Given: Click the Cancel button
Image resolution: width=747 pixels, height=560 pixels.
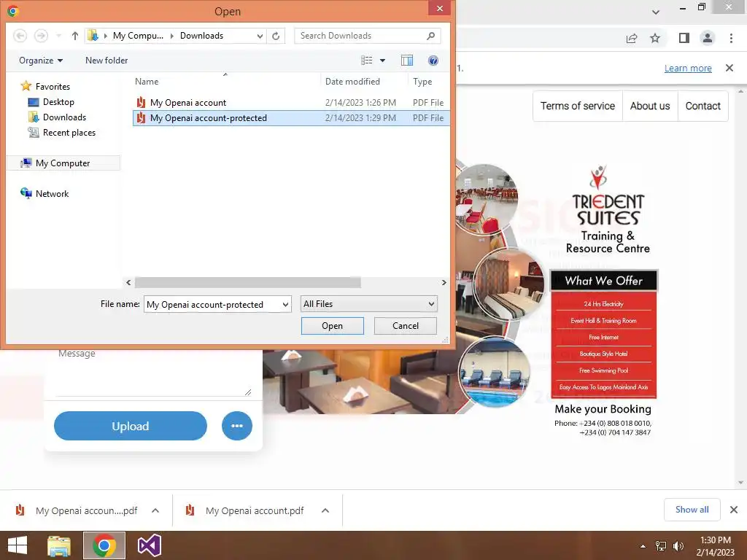Looking at the screenshot, I should click(406, 326).
